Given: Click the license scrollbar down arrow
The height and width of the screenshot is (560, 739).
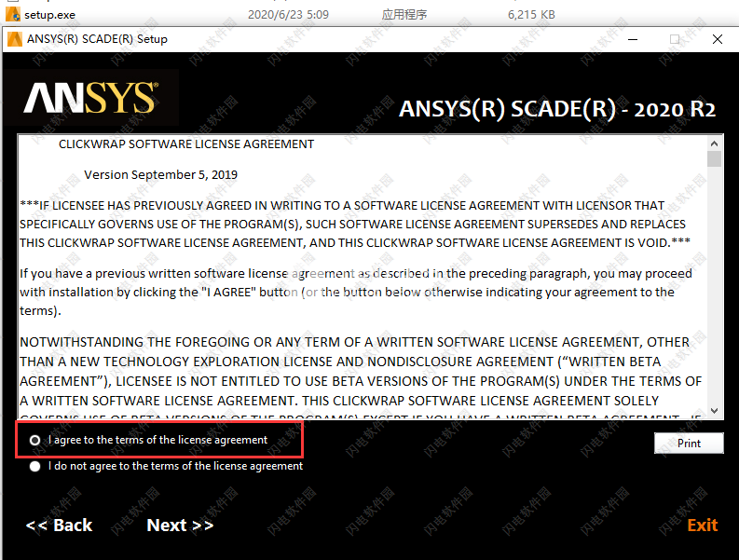Looking at the screenshot, I should tap(714, 411).
